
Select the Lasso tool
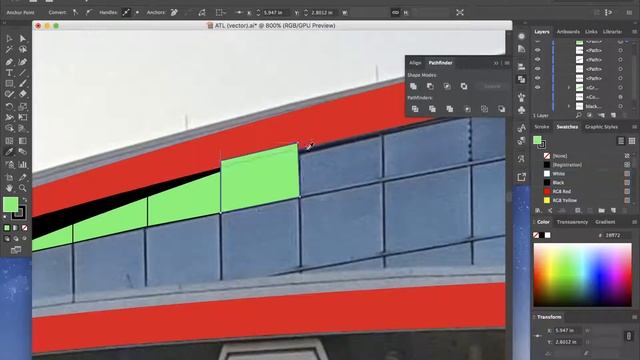(22, 49)
